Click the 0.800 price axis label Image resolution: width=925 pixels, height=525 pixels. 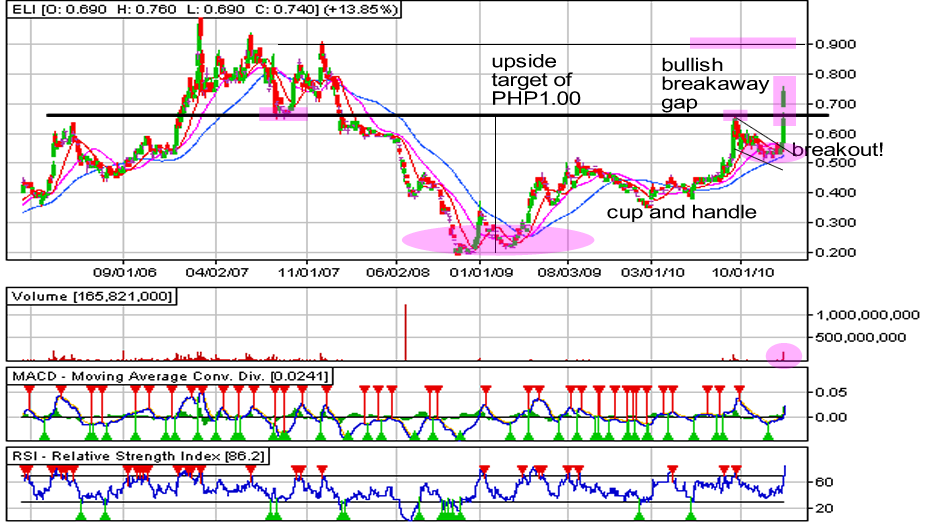tap(835, 74)
